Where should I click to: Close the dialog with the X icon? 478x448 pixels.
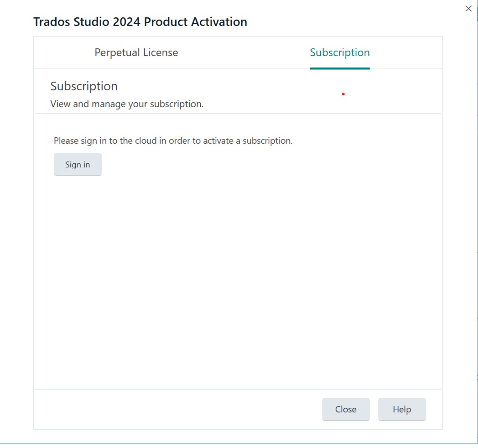(x=468, y=9)
